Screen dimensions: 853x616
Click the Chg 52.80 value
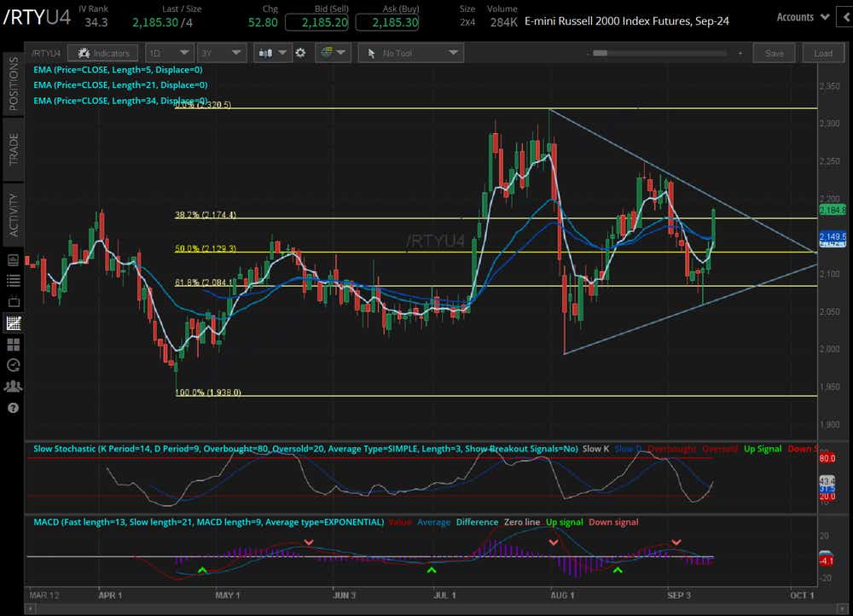point(263,22)
